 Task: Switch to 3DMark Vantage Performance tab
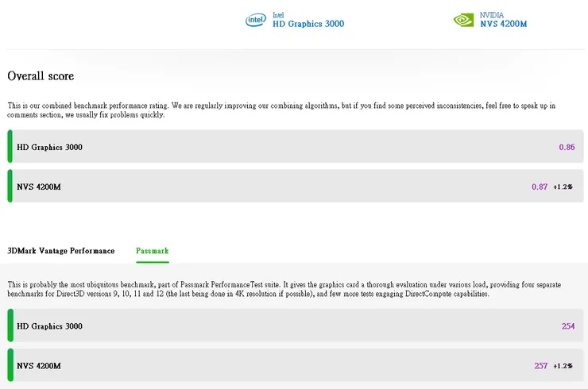61,251
